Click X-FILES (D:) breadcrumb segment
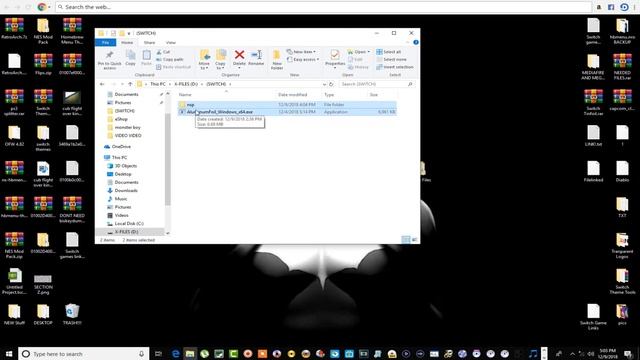640x360 pixels. 186,84
